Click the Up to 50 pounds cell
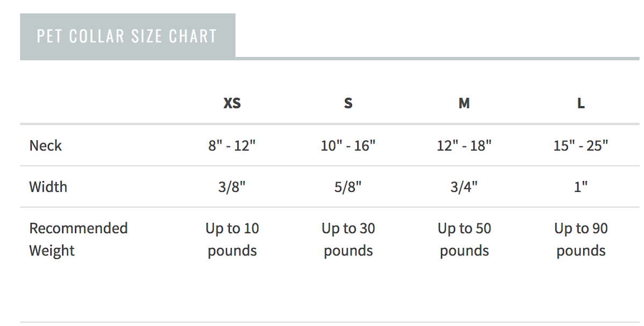644x326 pixels. [464, 240]
